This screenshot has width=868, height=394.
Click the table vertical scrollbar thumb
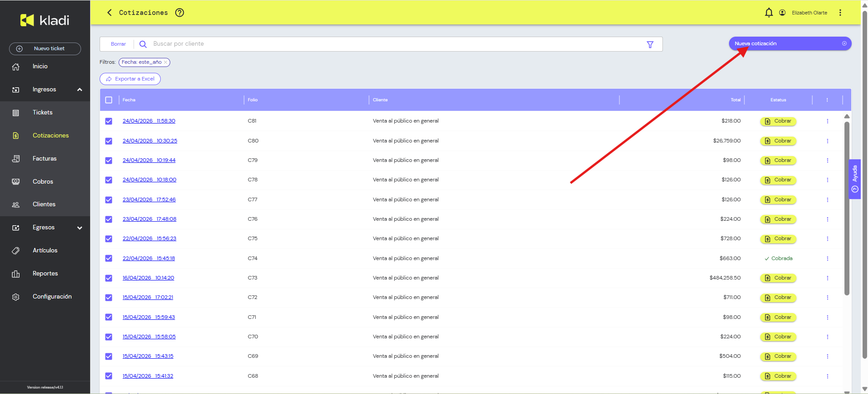tap(847, 208)
